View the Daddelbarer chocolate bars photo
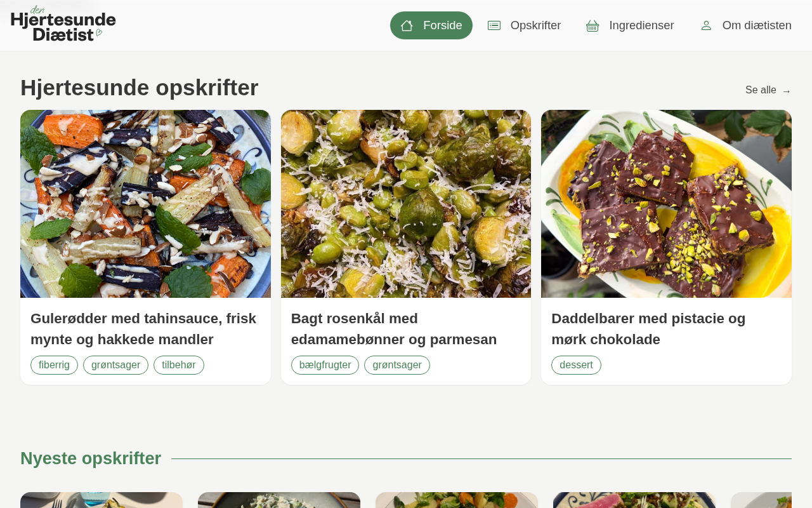Image resolution: width=812 pixels, height=508 pixels. 666,204
